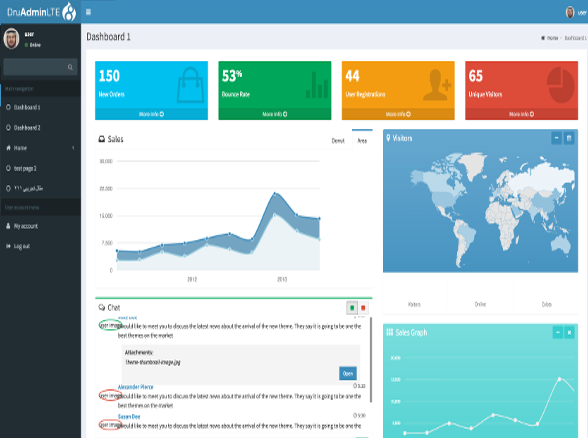The width and height of the screenshot is (588, 438).
Task: Open Susan Doe's name link in chat
Action: point(129,417)
